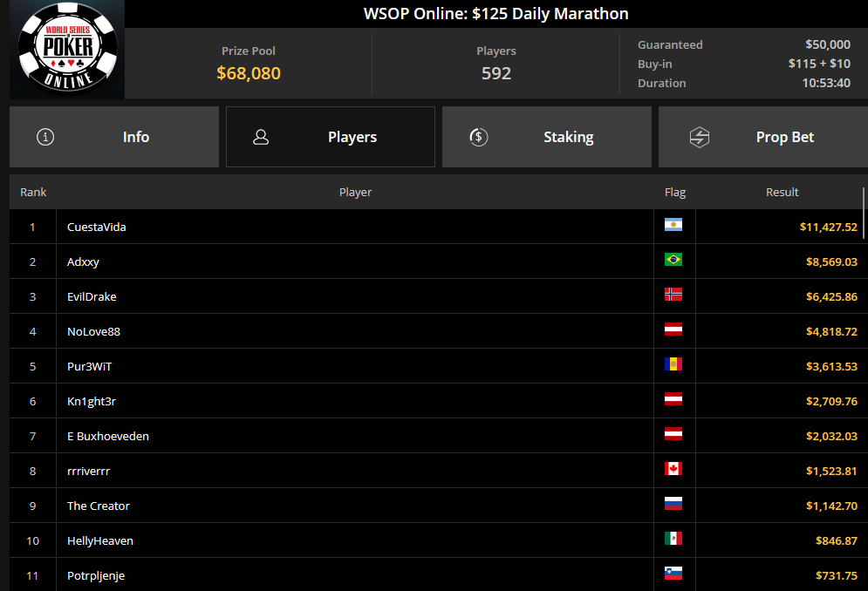Select player rrriverrr

[x=89, y=471]
